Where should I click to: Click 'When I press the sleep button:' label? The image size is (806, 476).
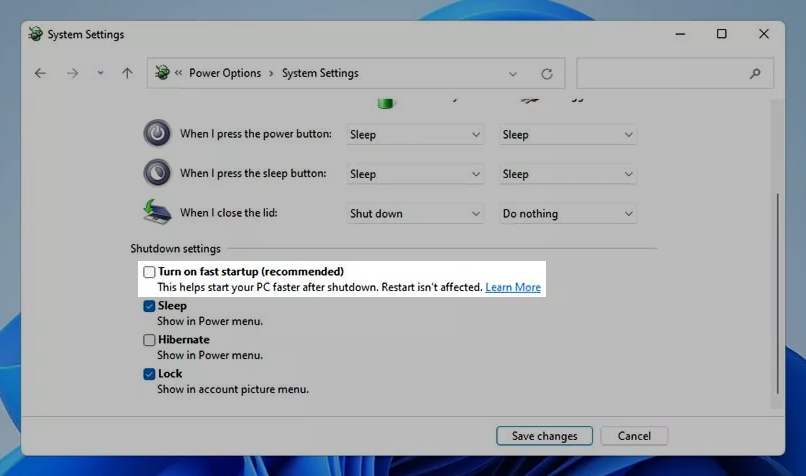pyautogui.click(x=253, y=174)
